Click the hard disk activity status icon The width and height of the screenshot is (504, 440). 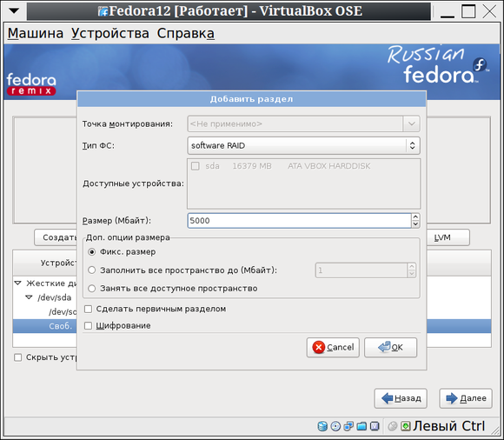322,426
